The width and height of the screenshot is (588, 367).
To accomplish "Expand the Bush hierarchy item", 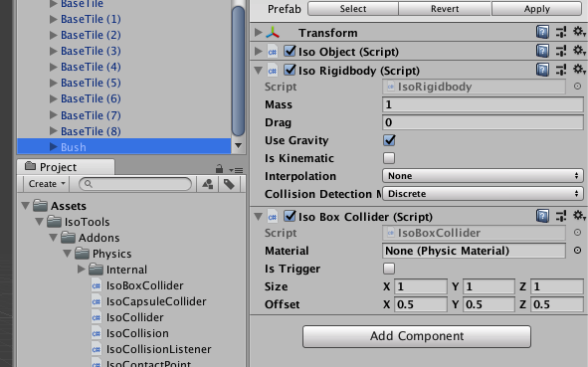I will coord(54,146).
